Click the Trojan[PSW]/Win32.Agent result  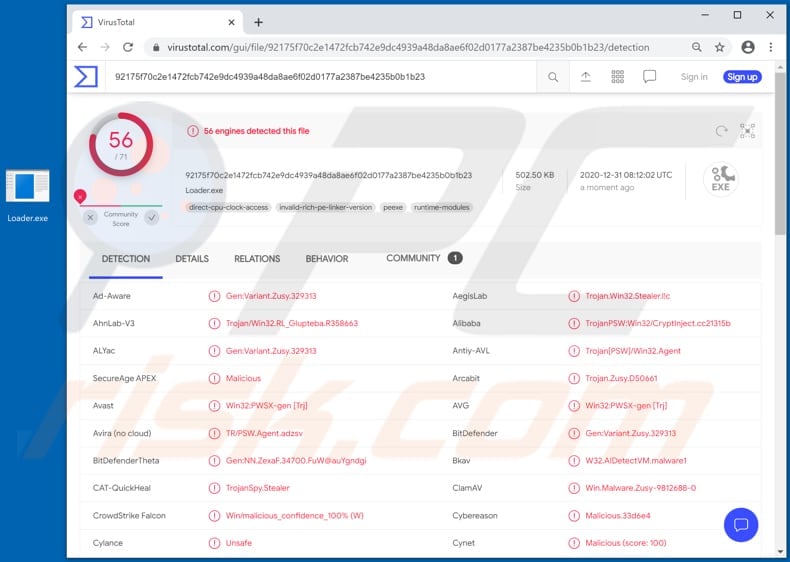tap(633, 351)
